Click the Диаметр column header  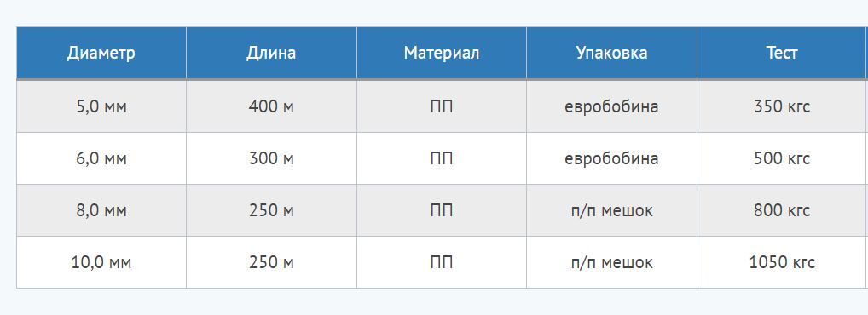click(x=101, y=53)
